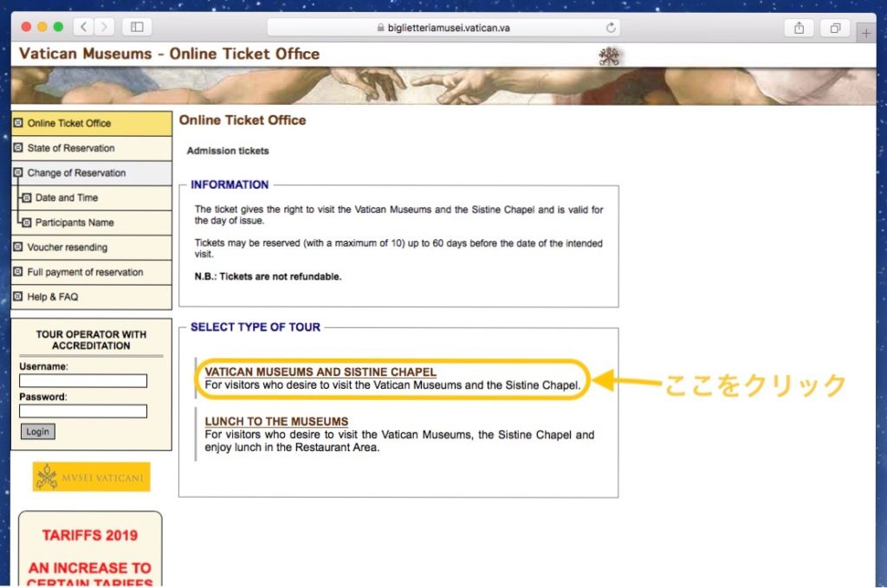Go forward using Safari's forward arrow
This screenshot has width=887, height=588.
pos(104,27)
